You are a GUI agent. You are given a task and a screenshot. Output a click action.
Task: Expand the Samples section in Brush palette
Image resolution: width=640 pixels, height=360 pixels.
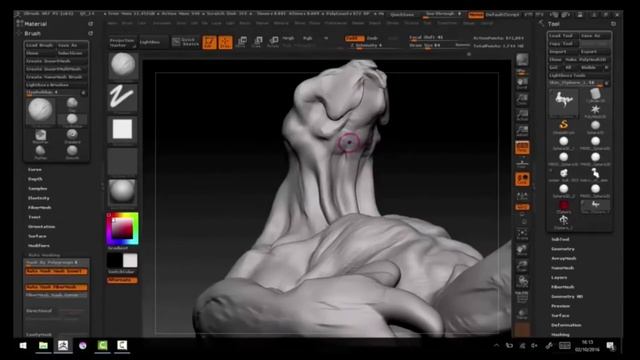pos(38,189)
